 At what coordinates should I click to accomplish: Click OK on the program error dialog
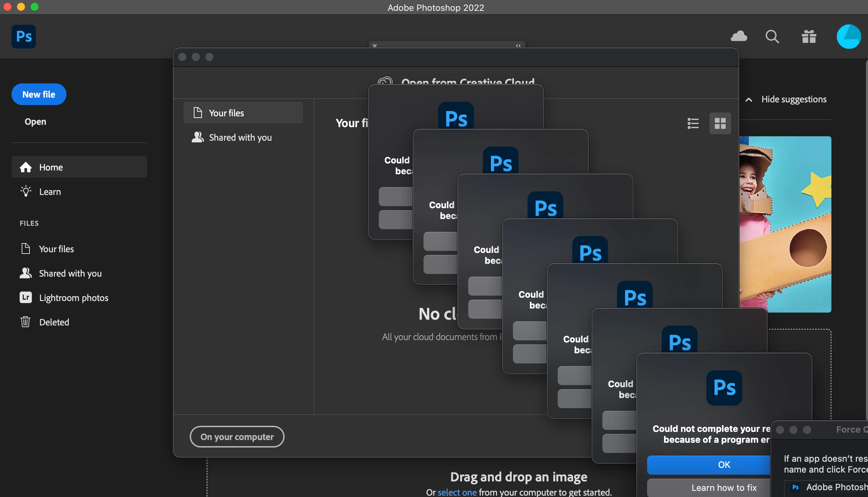click(x=709, y=464)
